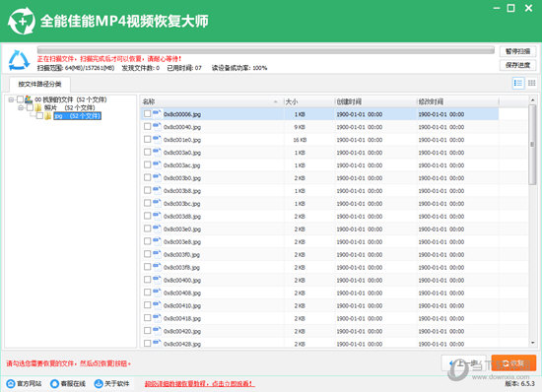Viewport: 542px width, 392px height.
Task: Check the 找到的文件 root tree checkbox
Action: (x=20, y=99)
